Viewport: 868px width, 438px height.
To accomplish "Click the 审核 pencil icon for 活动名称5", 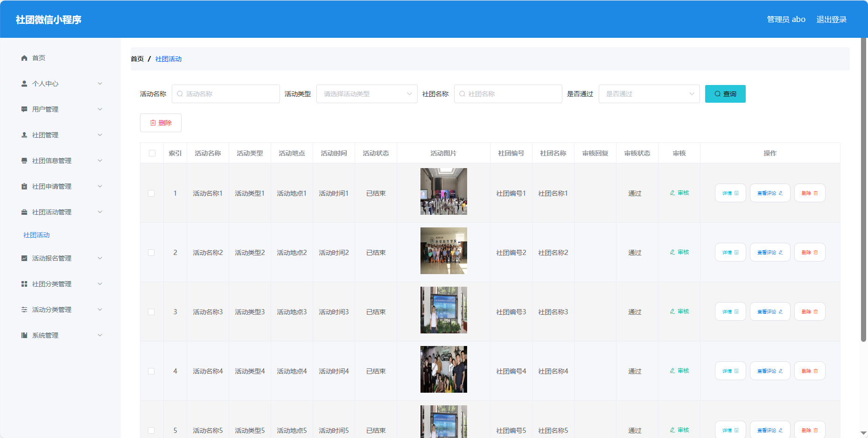I will [x=672, y=430].
